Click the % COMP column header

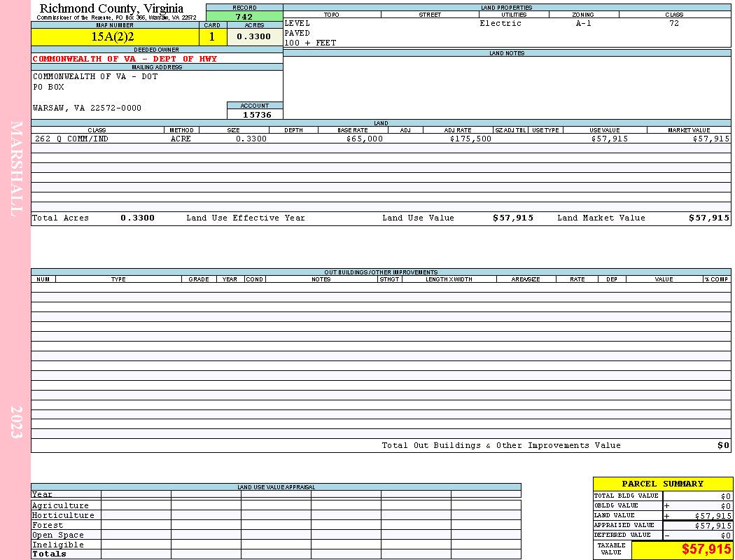click(717, 279)
